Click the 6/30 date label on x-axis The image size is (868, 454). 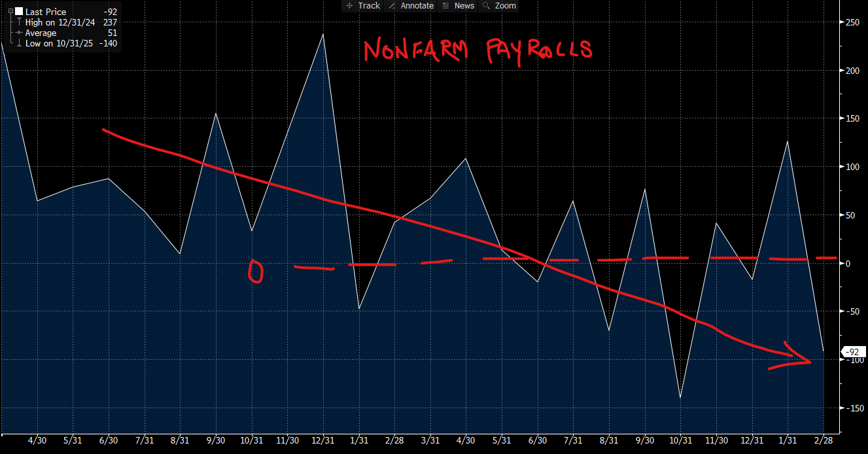point(109,442)
